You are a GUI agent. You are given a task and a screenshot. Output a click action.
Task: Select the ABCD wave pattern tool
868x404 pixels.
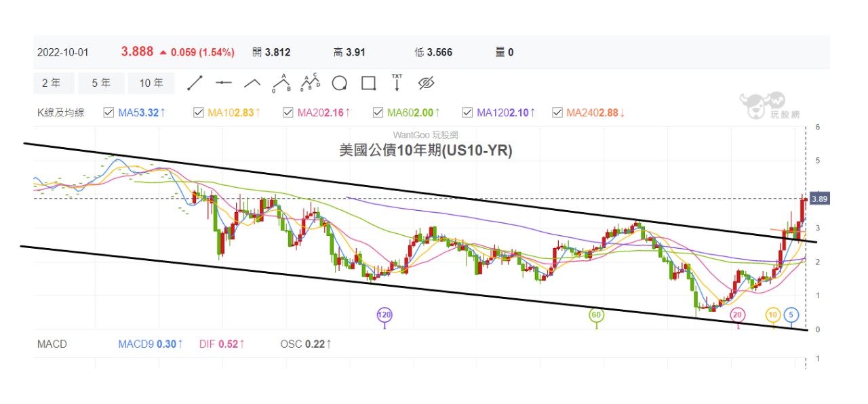pos(311,83)
